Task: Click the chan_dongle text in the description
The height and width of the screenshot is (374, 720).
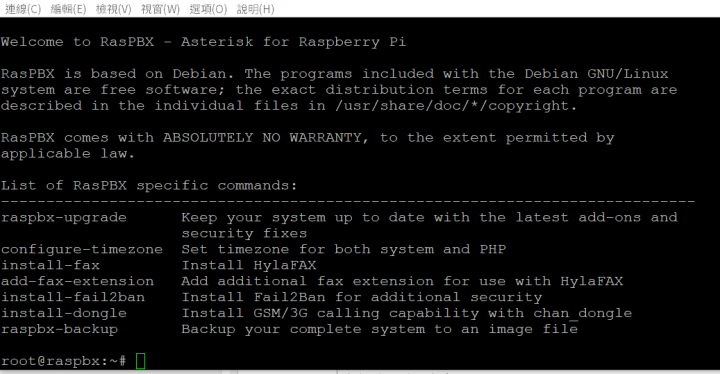Action: click(582, 313)
